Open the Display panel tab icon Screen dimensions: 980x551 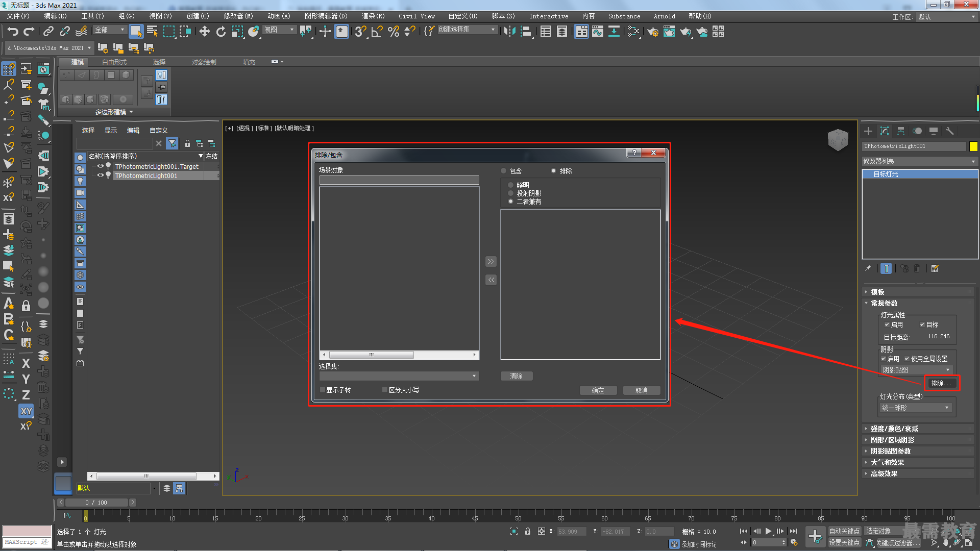[934, 131]
